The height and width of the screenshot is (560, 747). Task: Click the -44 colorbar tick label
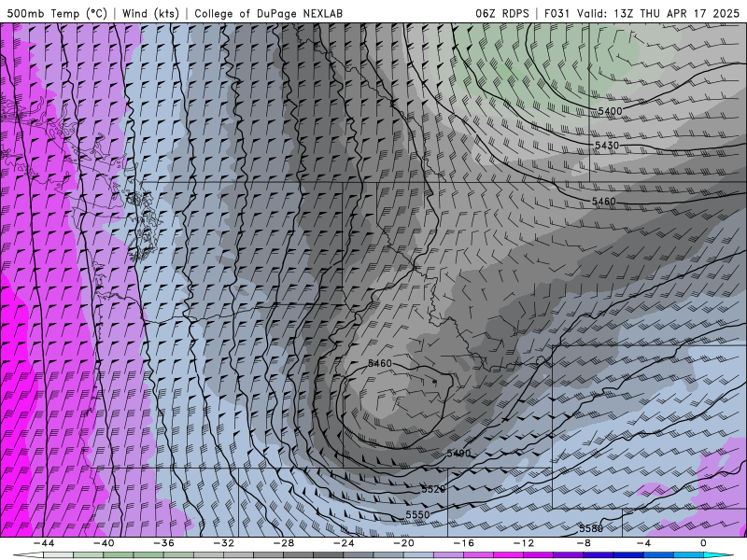pyautogui.click(x=43, y=543)
